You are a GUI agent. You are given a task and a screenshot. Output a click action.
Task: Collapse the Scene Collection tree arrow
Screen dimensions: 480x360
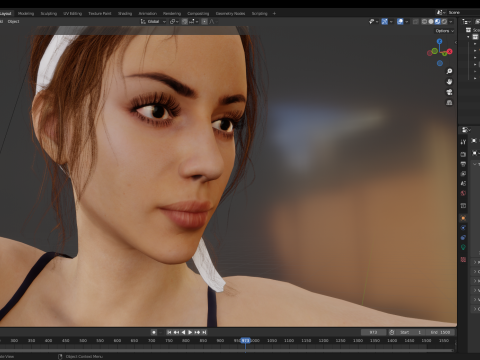click(469, 37)
